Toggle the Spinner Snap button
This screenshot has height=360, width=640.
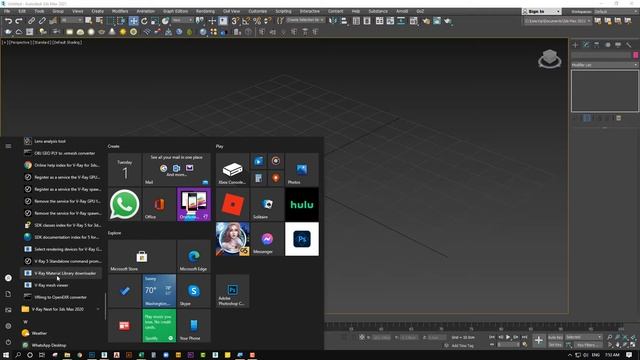pos(267,21)
